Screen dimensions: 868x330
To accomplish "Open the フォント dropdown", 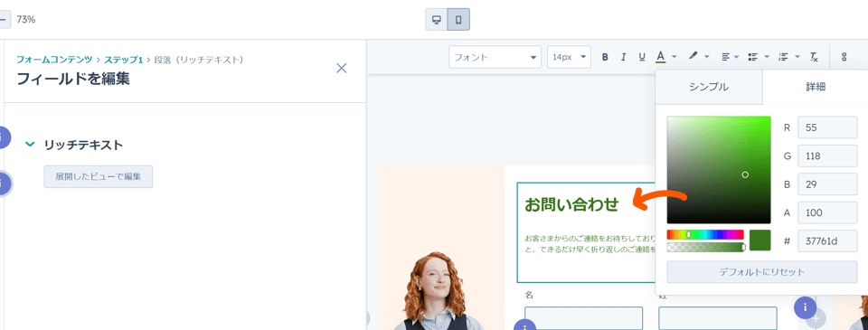I will coord(495,57).
